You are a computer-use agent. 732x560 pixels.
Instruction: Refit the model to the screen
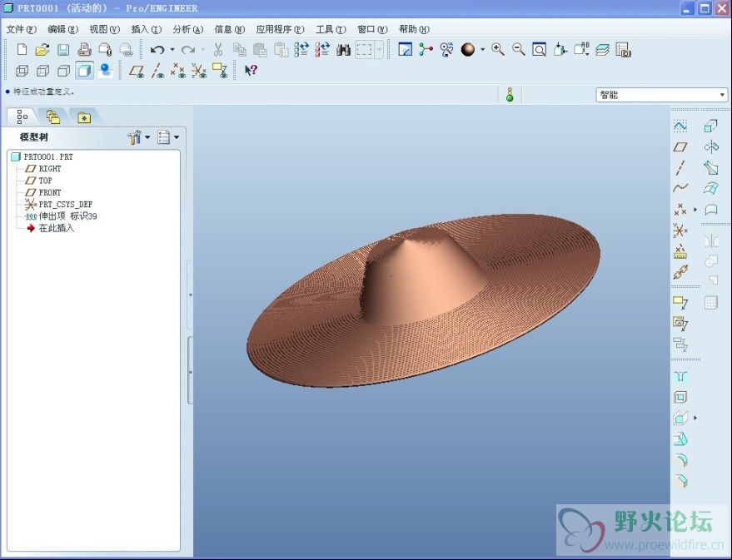click(x=539, y=49)
